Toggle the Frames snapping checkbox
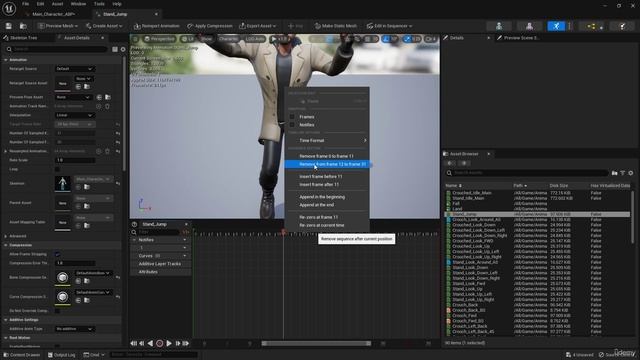The width and height of the screenshot is (640, 360). coord(292,117)
